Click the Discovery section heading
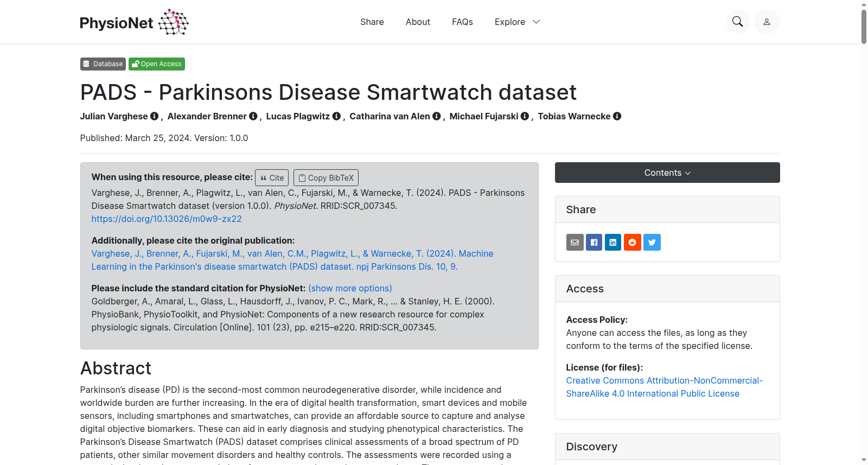The image size is (868, 465). tap(591, 447)
